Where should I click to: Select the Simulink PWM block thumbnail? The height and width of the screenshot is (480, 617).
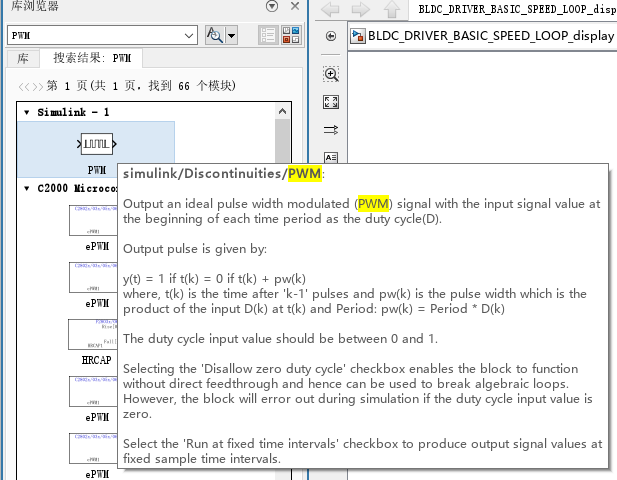click(96, 144)
